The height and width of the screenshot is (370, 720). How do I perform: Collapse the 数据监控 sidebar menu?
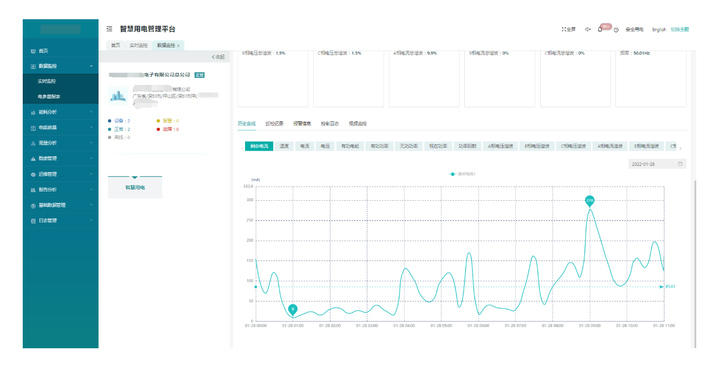[91, 66]
